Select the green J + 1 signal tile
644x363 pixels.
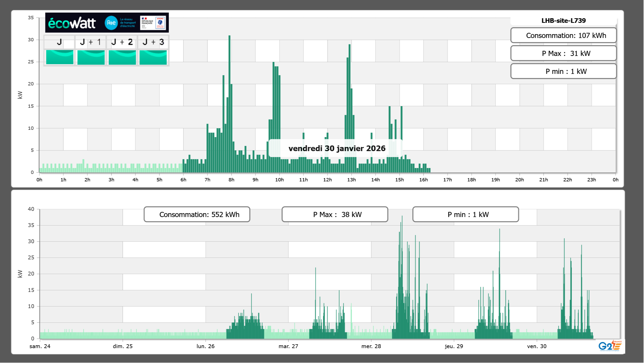[x=91, y=57]
